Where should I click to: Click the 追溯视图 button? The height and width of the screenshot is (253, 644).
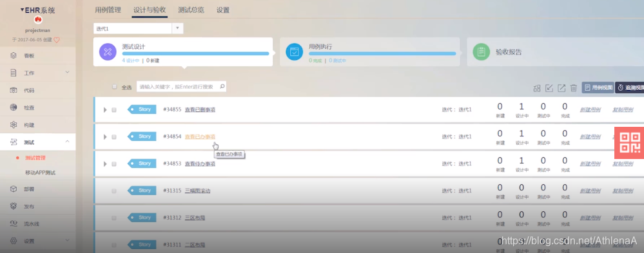pos(629,88)
